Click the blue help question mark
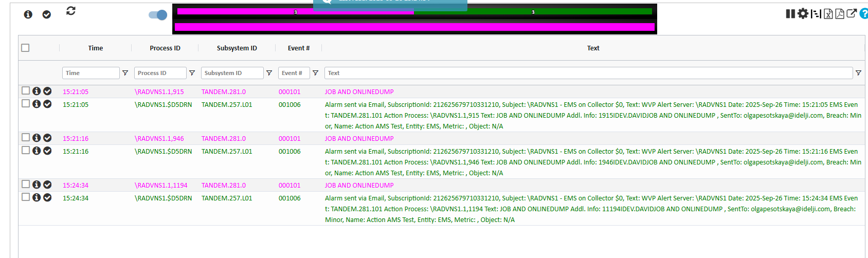The height and width of the screenshot is (258, 868). (863, 14)
